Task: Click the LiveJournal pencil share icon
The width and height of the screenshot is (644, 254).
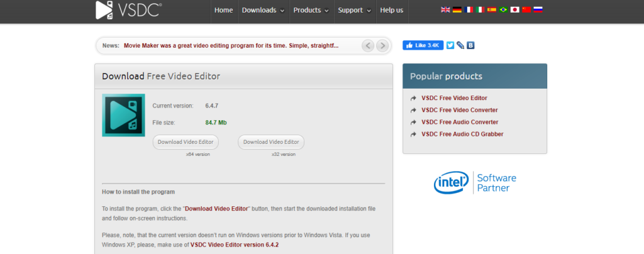Action: point(460,45)
